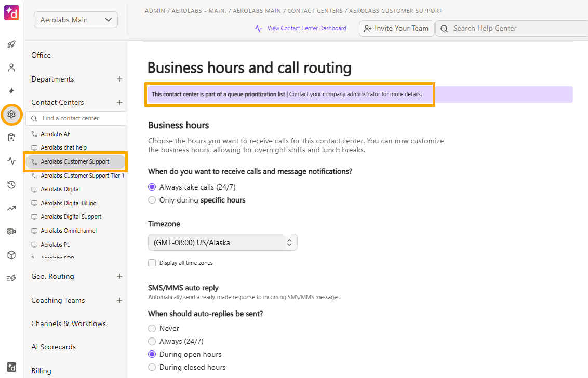Open the activity pulse icon in sidebar
This screenshot has width=588, height=378.
click(x=11, y=161)
